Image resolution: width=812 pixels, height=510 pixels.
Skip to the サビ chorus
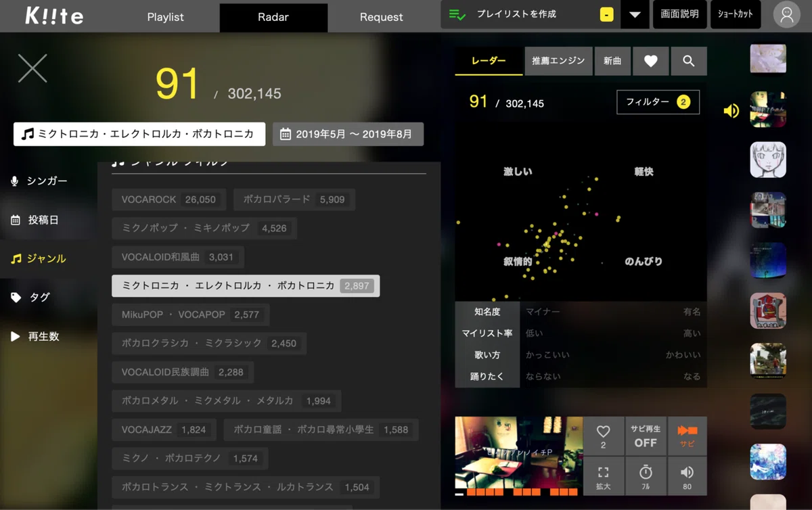[x=687, y=436]
